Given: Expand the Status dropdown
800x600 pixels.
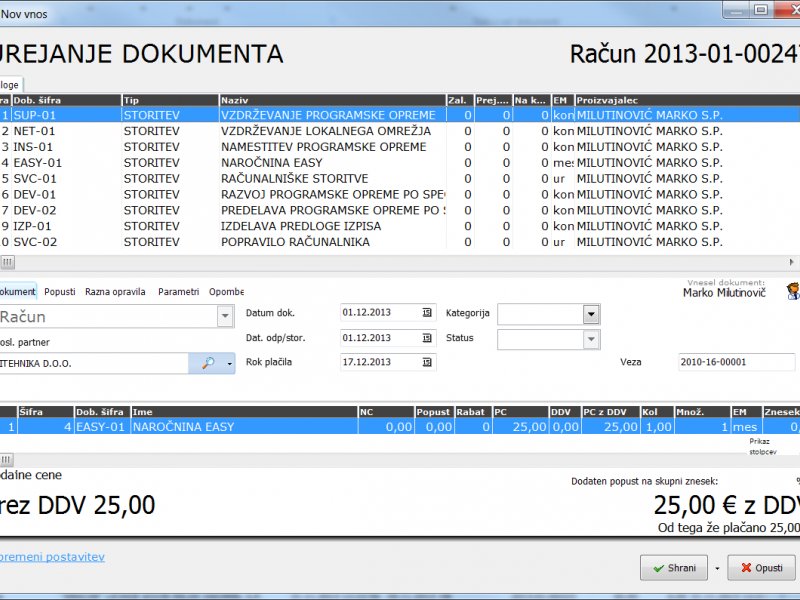Looking at the screenshot, I should click(x=591, y=339).
